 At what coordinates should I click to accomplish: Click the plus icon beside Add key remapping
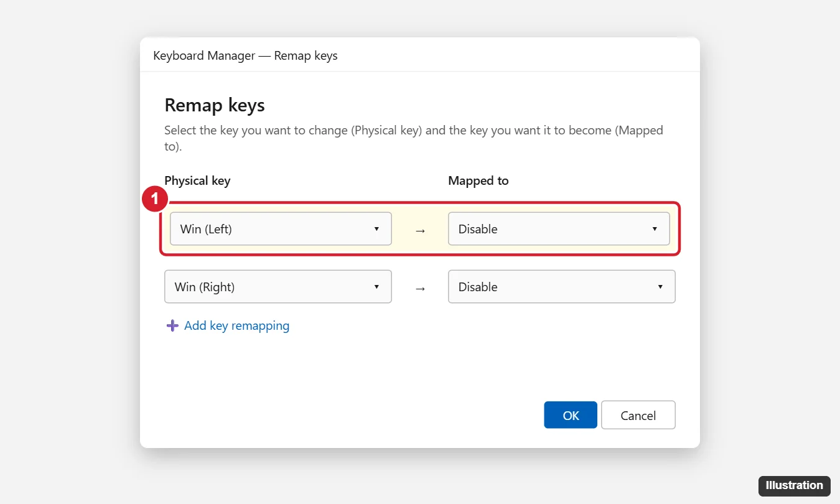coord(172,325)
